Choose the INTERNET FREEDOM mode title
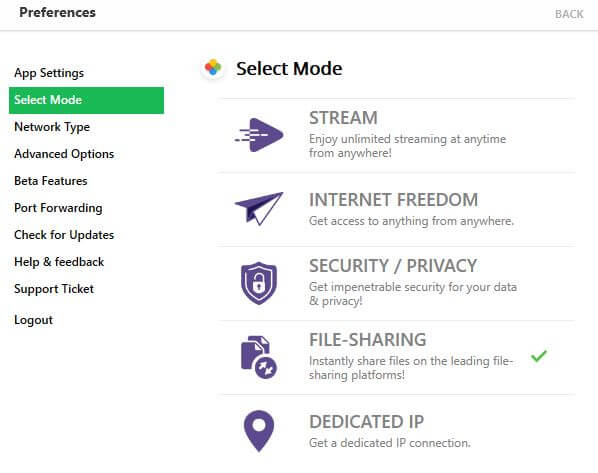This screenshot has height=473, width=598. pyautogui.click(x=393, y=199)
